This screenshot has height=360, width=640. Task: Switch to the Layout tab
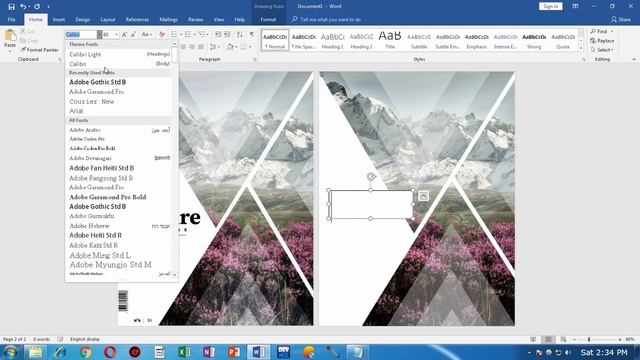point(108,20)
